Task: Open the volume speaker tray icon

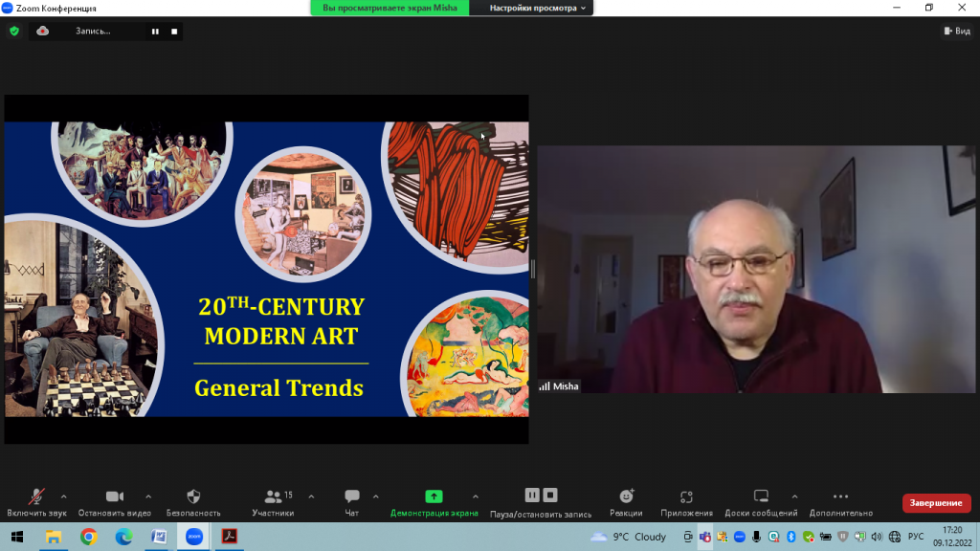Action: 877,537
